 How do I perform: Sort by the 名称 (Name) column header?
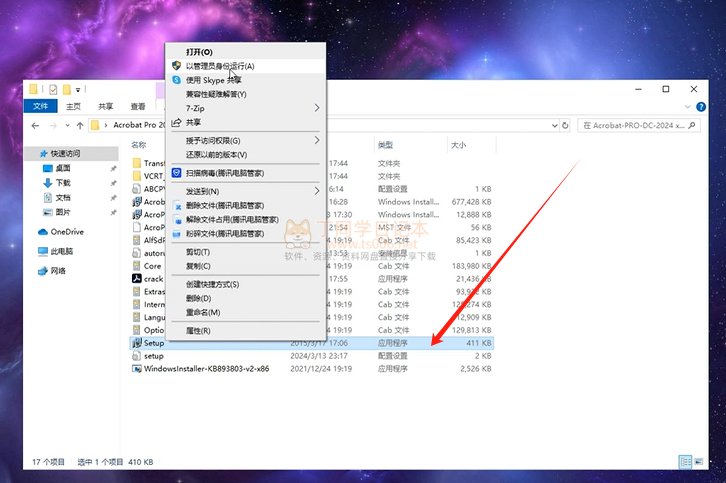tap(138, 145)
